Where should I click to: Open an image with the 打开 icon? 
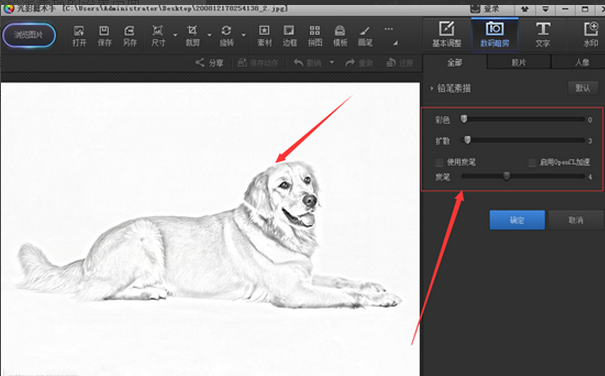tap(79, 36)
